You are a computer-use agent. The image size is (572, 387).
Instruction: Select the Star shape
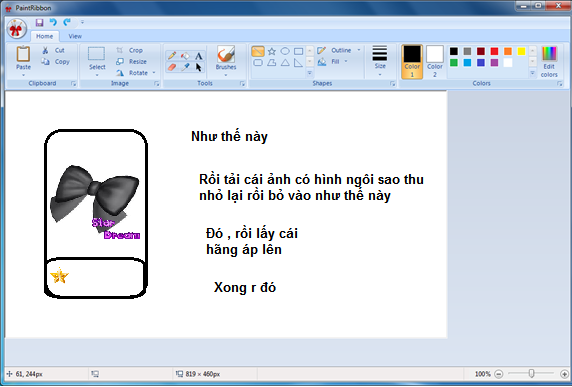(x=271, y=51)
